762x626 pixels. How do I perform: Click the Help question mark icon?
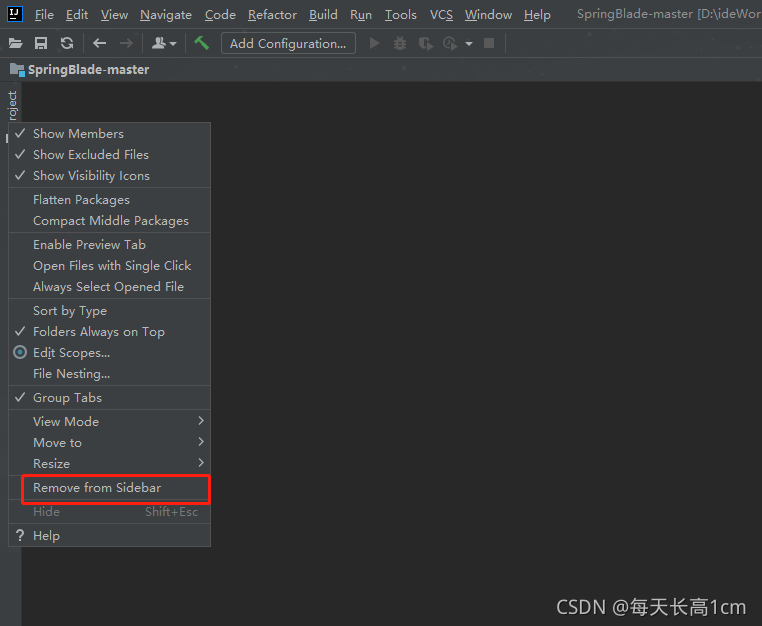tap(20, 535)
